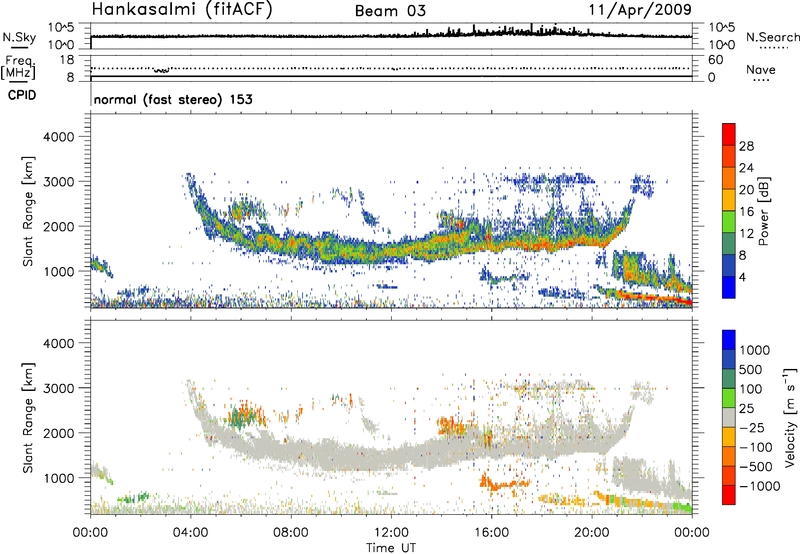The height and width of the screenshot is (554, 800).
Task: Click the 4000 tick of the power panel
Action: pyautogui.click(x=59, y=137)
